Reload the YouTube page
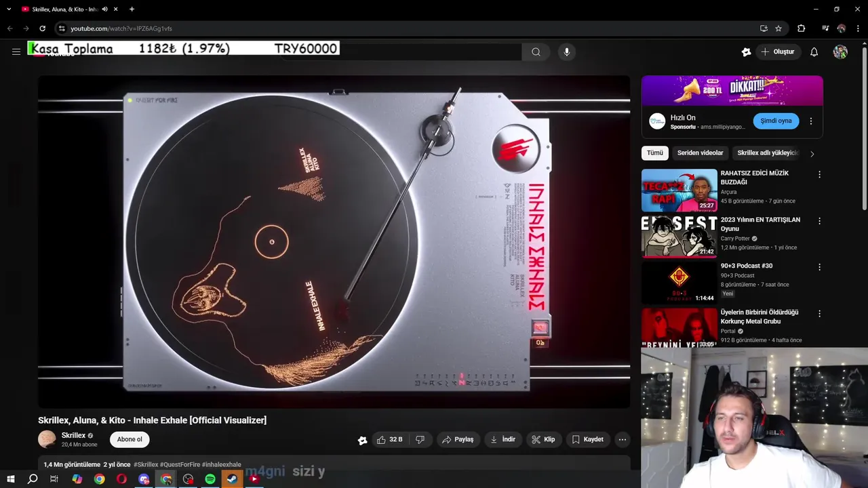 pyautogui.click(x=42, y=28)
